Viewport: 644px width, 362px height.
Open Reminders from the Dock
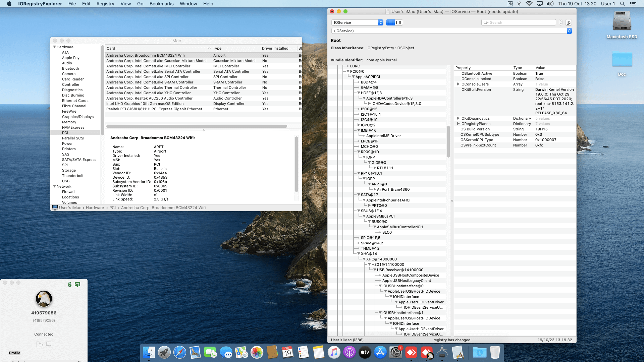303,352
